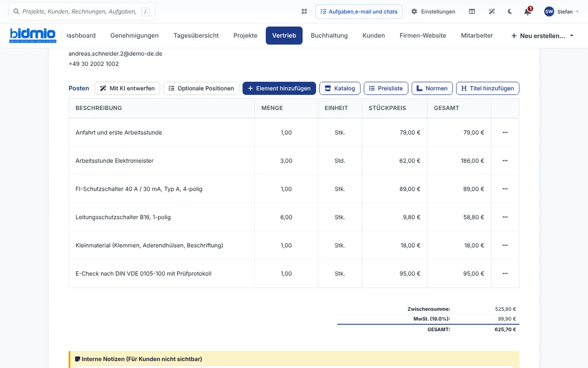
Task: Open the Katalog button
Action: click(340, 88)
